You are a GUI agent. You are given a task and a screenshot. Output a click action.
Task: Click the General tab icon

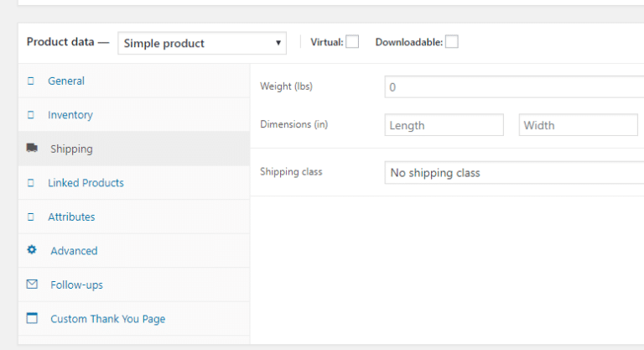(31, 81)
